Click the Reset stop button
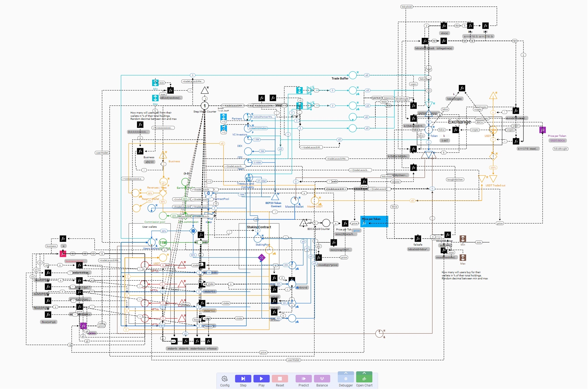 pyautogui.click(x=280, y=379)
